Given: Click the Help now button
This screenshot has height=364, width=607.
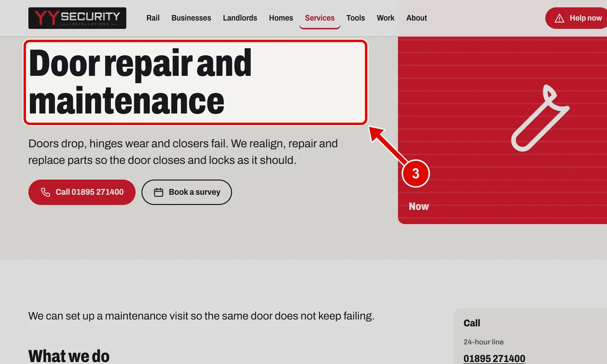Looking at the screenshot, I should click(x=576, y=18).
